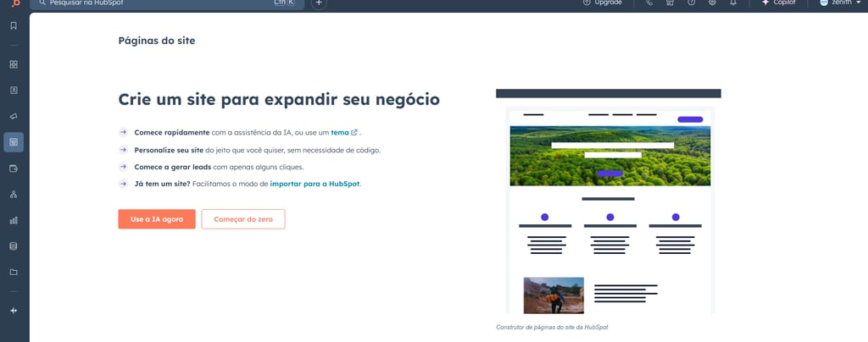Click the Upgrade link in top bar
Screen dimensions: 868x342
tap(603, 3)
